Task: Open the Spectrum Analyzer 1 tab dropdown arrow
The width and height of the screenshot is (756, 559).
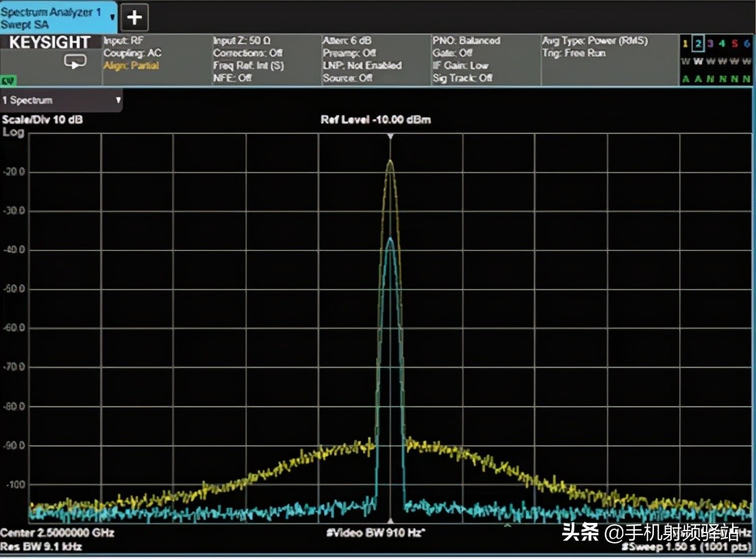Action: pyautogui.click(x=112, y=17)
